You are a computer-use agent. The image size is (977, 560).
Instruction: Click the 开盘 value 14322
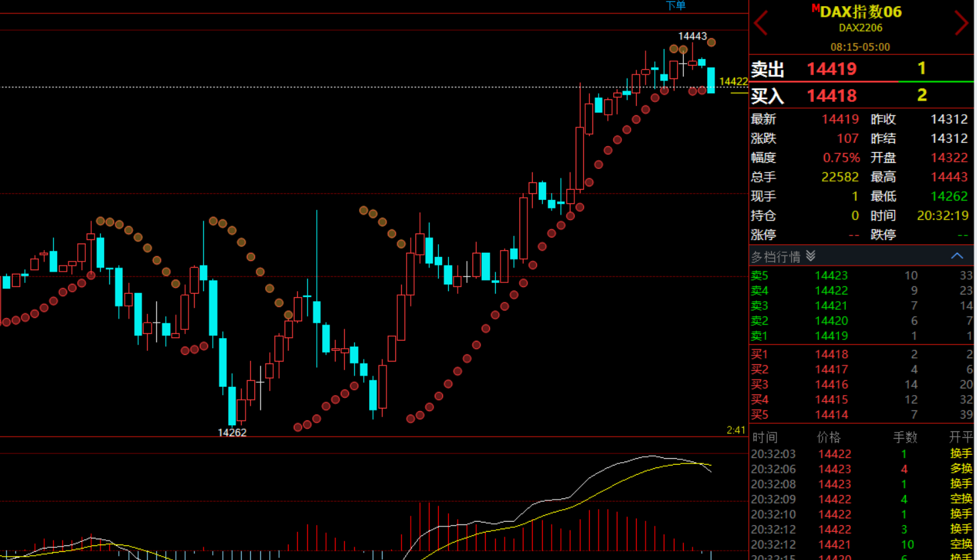tap(949, 158)
